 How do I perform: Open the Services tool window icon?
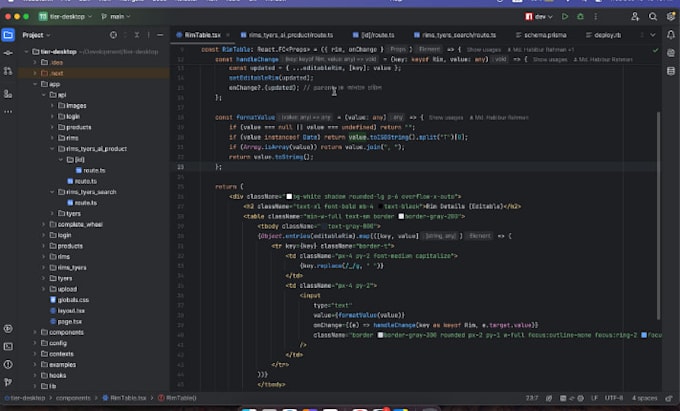coord(8,329)
